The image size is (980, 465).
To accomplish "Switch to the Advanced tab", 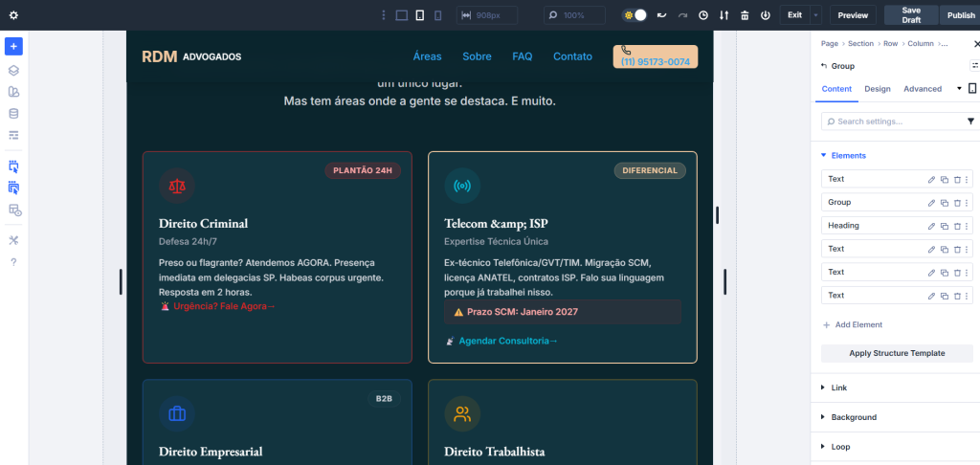I will [x=923, y=89].
